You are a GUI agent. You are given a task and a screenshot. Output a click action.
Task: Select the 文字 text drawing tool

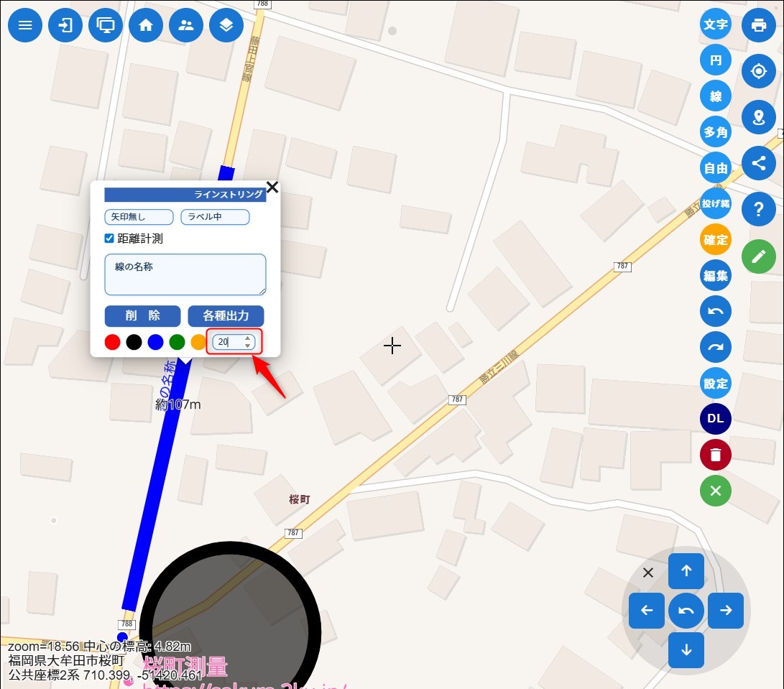click(x=715, y=24)
